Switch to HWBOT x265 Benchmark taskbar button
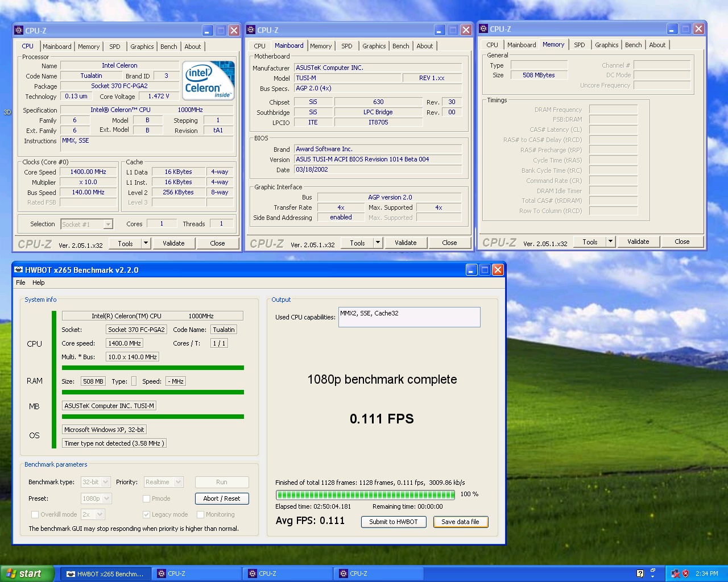The image size is (728, 582). (106, 574)
